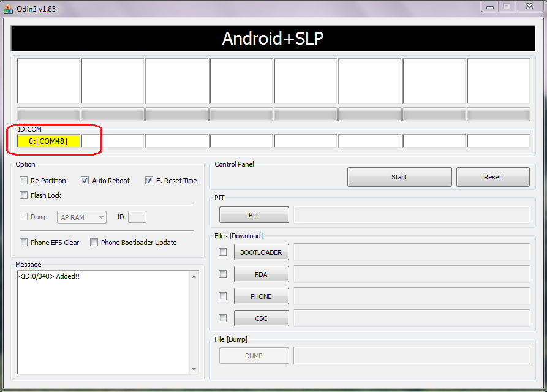Click the Start button
547x392 pixels.
click(399, 177)
